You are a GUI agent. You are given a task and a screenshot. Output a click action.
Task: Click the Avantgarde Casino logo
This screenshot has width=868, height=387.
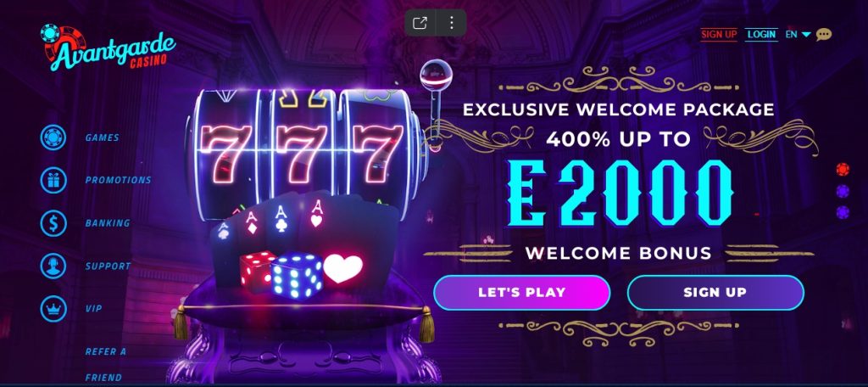(x=108, y=48)
